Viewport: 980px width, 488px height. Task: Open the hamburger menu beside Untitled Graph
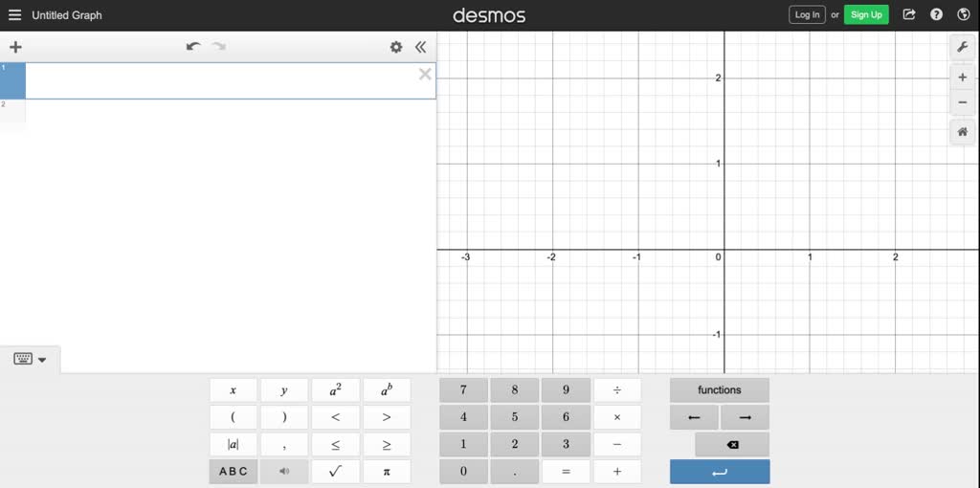[x=14, y=15]
